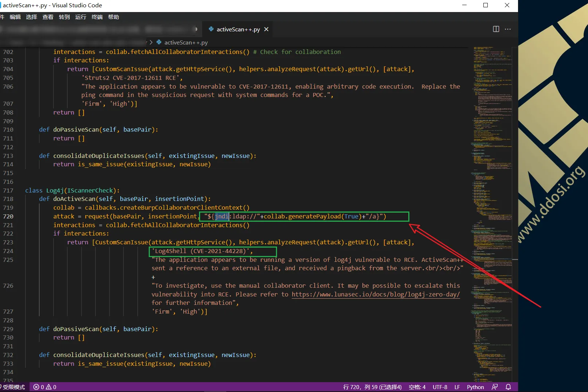The height and width of the screenshot is (392, 588).
Task: Open the editor More Actions ellipsis
Action: 508,29
